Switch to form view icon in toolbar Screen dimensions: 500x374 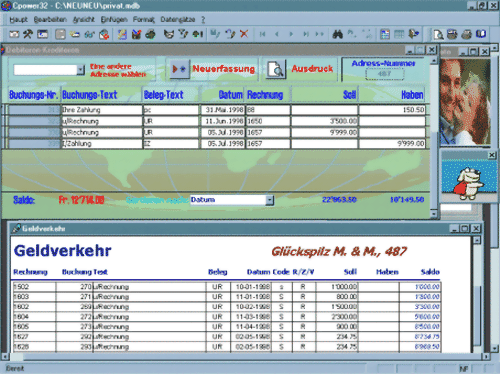click(385, 34)
